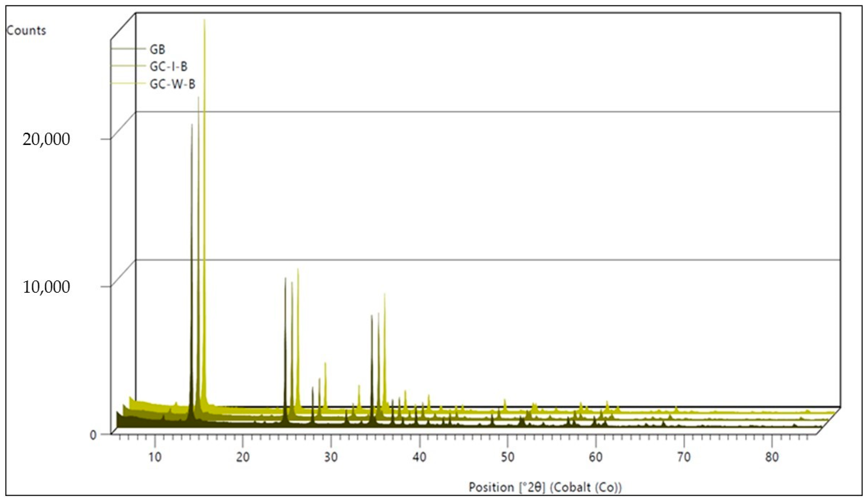The width and height of the screenshot is (868, 502).
Task: Click the 20,000 y-axis label
Action: (x=46, y=139)
